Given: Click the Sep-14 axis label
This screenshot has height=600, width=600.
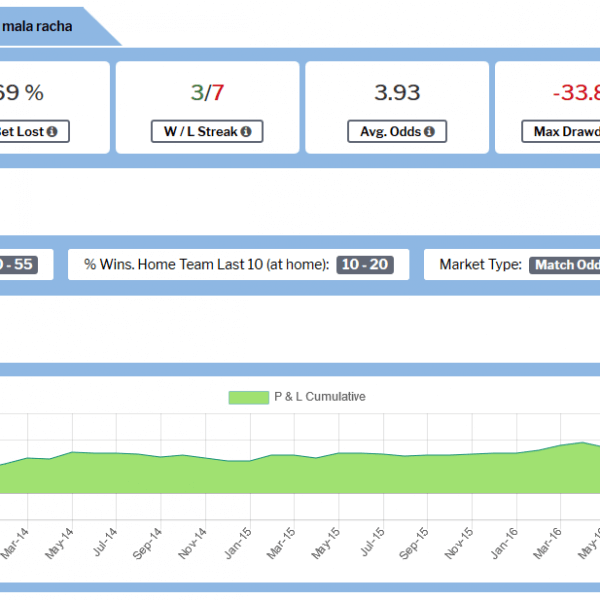Looking at the screenshot, I should tap(148, 544).
